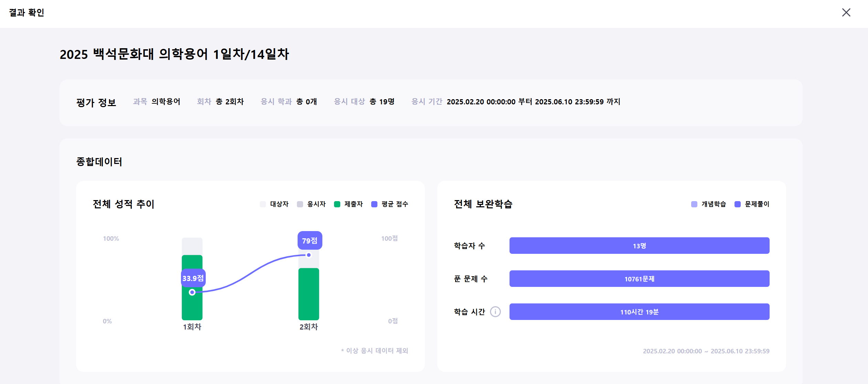Click the 33.9점 score label

[193, 278]
